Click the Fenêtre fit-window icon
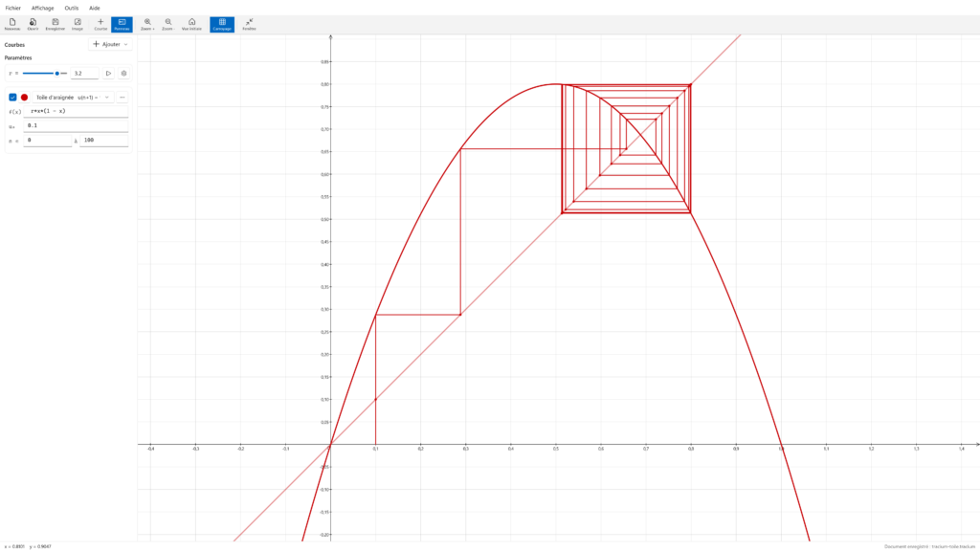This screenshot has height=551, width=980. 250,24
